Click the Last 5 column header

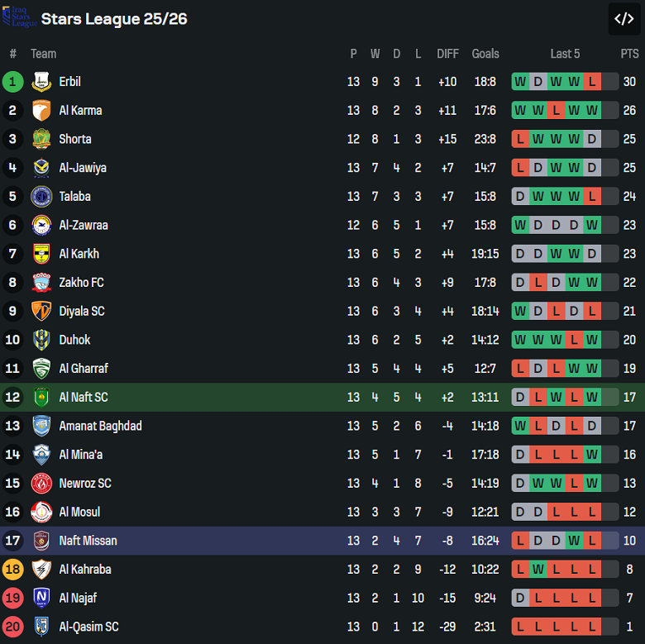[565, 54]
